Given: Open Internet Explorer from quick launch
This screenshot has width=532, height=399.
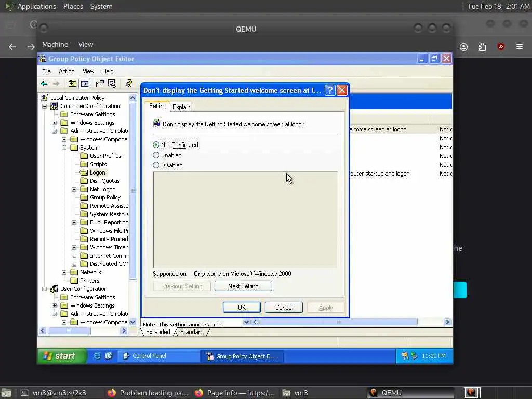Looking at the screenshot, I should [x=97, y=356].
